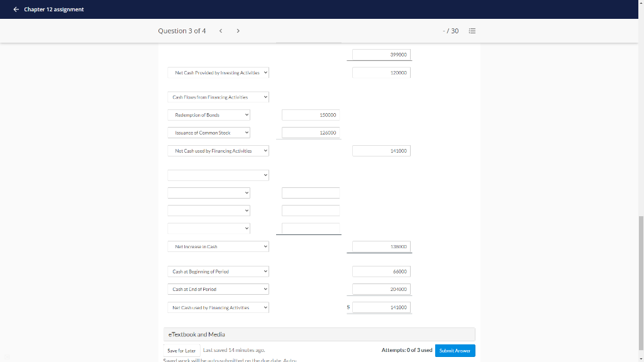This screenshot has width=644, height=362.
Task: Click the second empty amount field
Action: (x=311, y=211)
